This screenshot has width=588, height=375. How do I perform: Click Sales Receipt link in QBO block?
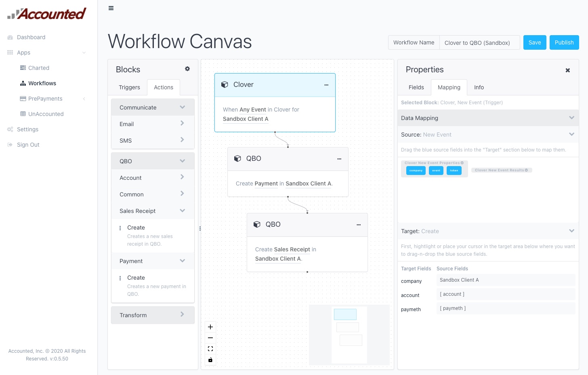pos(292,249)
